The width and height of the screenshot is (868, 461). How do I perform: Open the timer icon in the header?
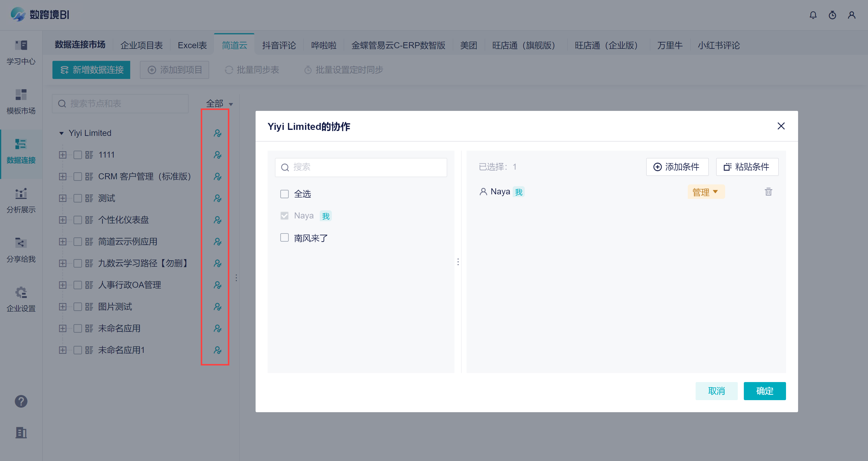coord(832,15)
